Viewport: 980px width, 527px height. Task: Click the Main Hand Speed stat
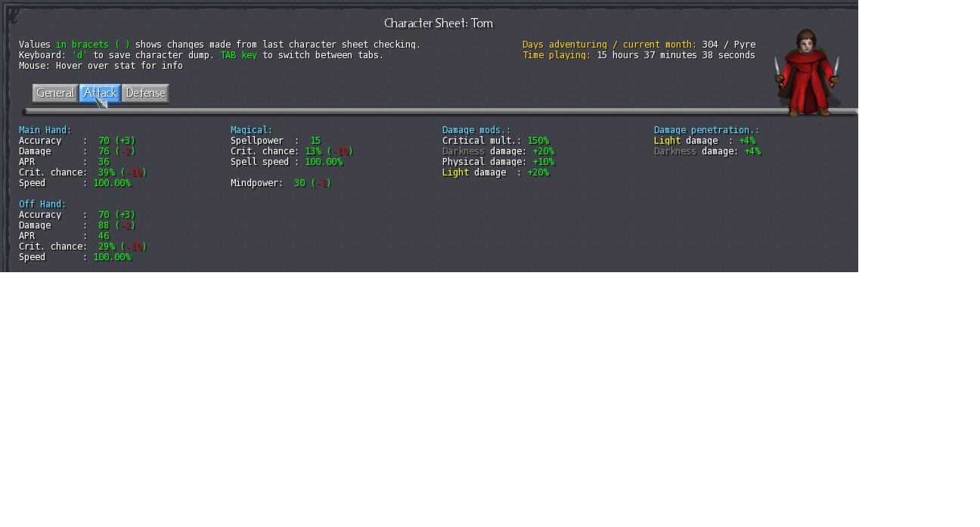coord(74,183)
